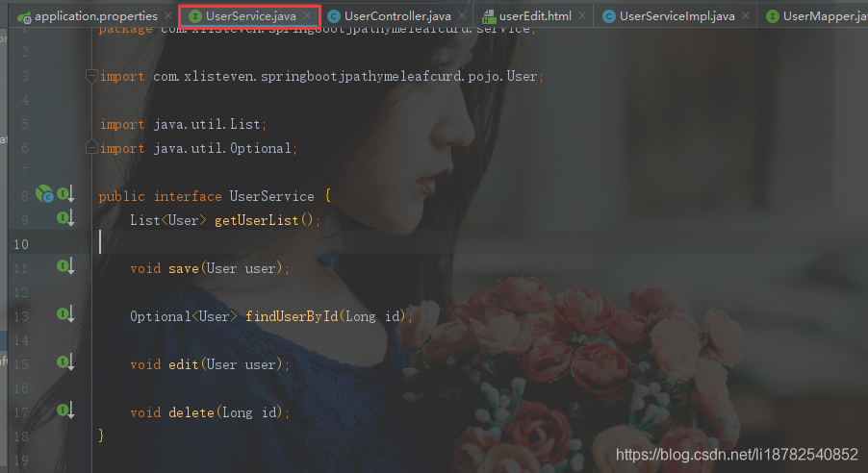Click the UserService interface name on line 8
This screenshot has width=868, height=473.
(x=271, y=196)
